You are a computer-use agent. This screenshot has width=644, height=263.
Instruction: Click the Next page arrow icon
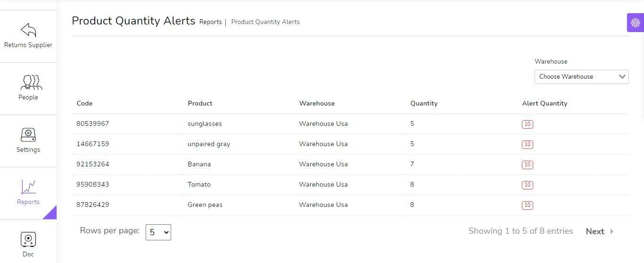click(612, 231)
